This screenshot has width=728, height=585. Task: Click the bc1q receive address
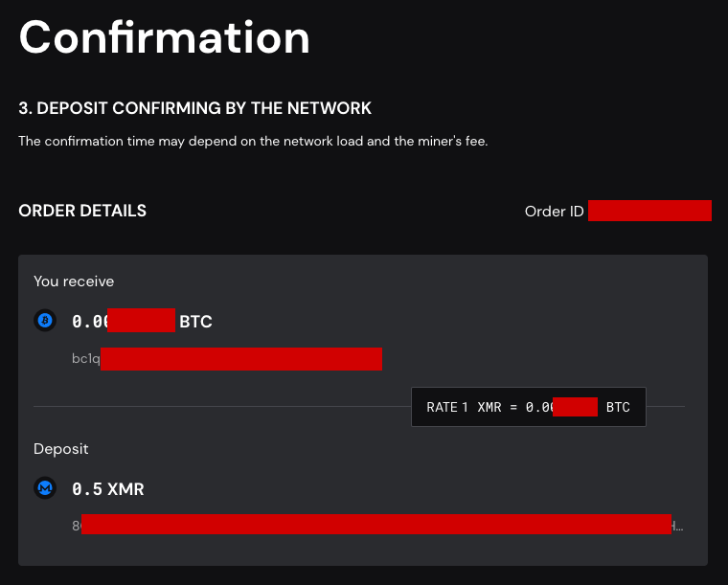227,359
